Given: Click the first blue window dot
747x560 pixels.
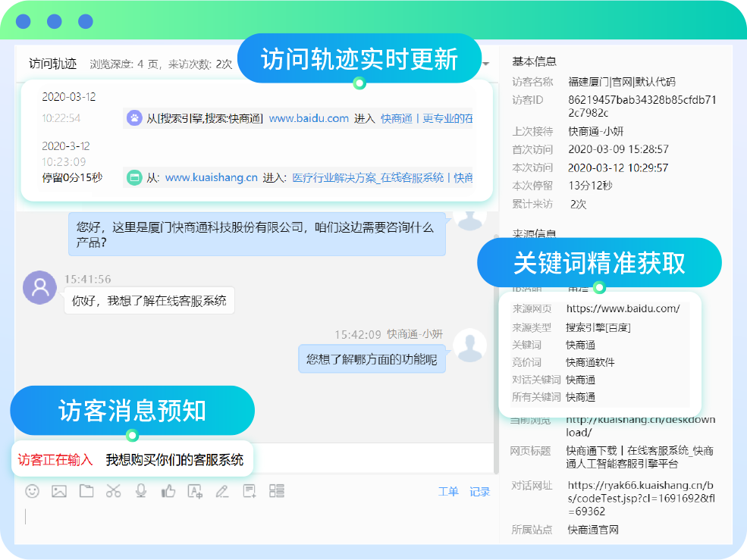Looking at the screenshot, I should point(24,21).
